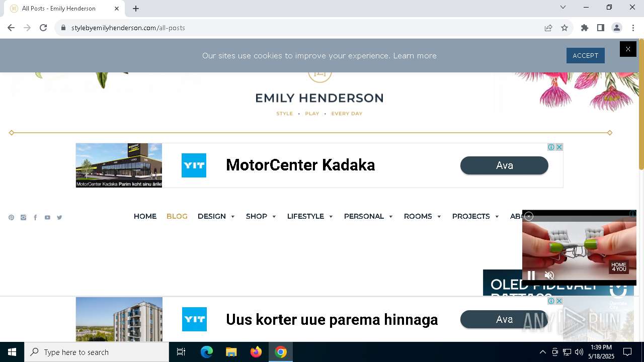Open the PROJECTS menu item

tap(471, 216)
